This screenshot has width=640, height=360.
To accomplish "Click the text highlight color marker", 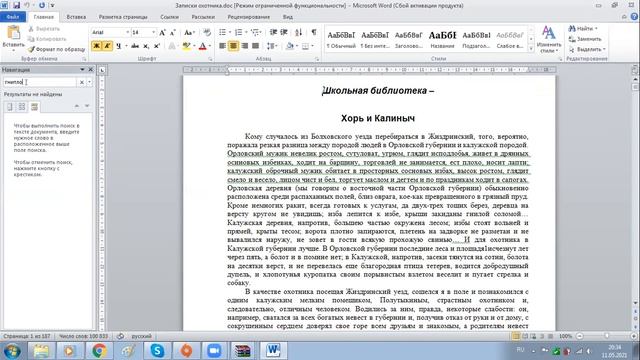I will point(186,46).
